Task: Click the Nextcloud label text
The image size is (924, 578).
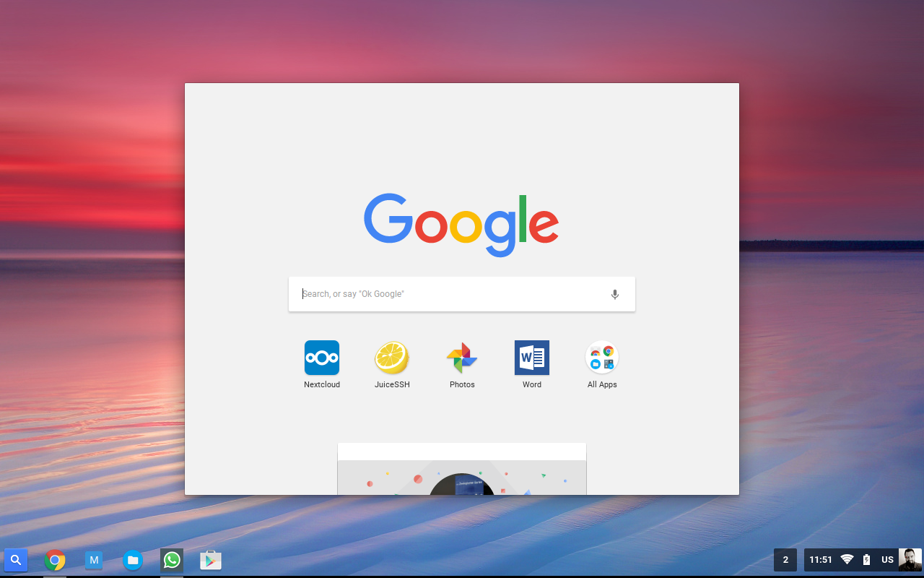Action: pyautogui.click(x=322, y=384)
